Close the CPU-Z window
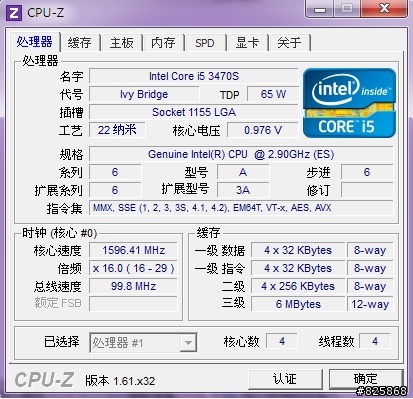The height and width of the screenshot is (399, 413). click(x=384, y=9)
